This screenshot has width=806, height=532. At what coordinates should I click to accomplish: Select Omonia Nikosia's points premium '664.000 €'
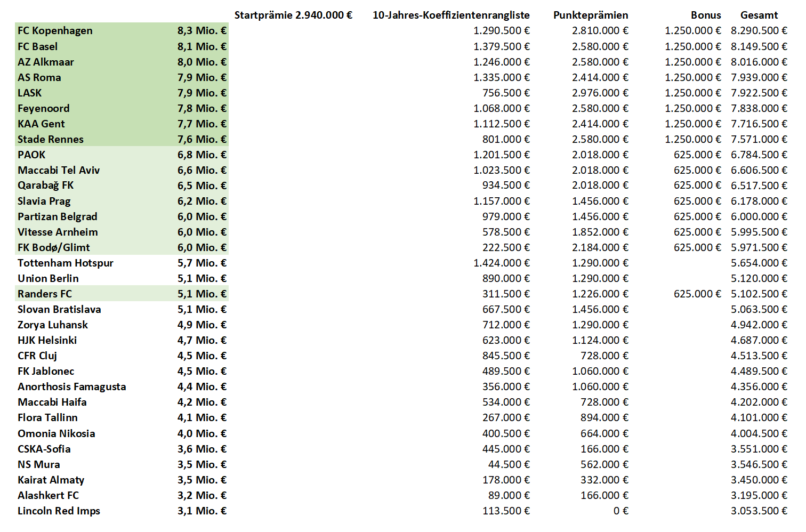coord(604,433)
